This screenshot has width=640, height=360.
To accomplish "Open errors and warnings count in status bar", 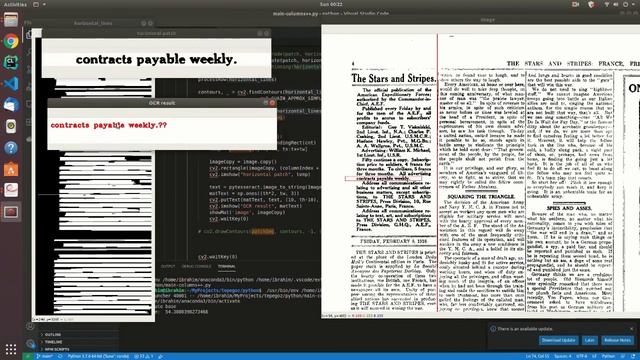I will (x=143, y=356).
